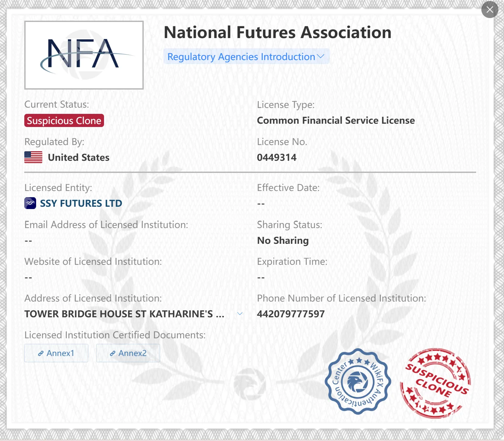Viewport: 504px width, 441px height.
Task: Click the Suspicious Clone status badge
Action: point(64,120)
